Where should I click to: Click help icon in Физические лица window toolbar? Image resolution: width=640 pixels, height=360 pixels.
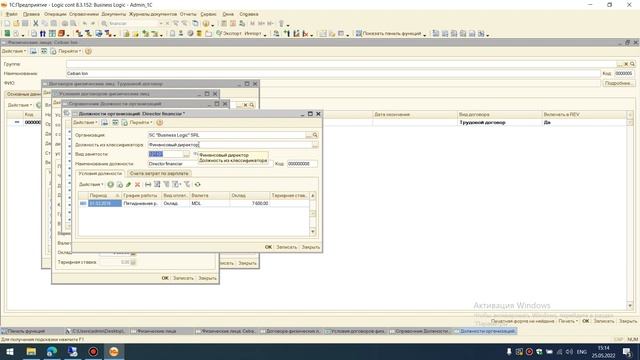click(88, 51)
